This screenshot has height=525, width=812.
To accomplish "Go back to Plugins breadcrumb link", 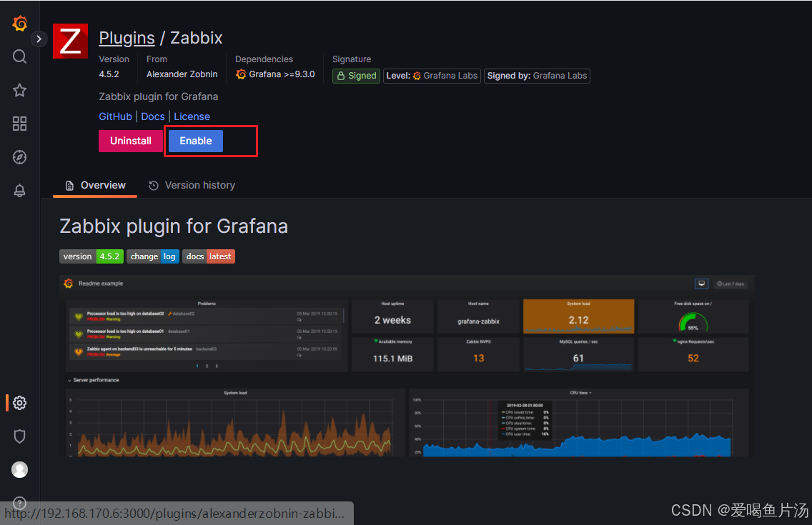I will coord(127,38).
